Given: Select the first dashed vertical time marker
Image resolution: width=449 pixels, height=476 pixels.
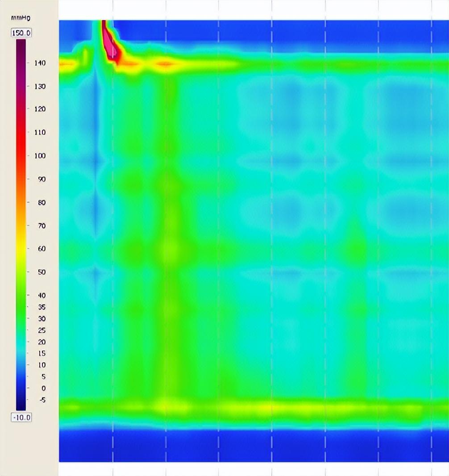Looking at the screenshot, I should click(x=113, y=223).
